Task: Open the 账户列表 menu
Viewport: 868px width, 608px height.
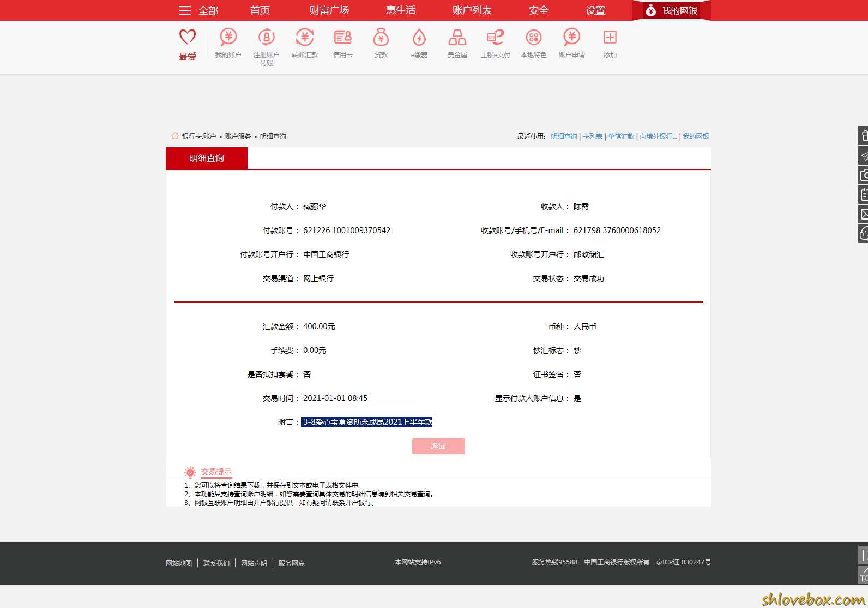Action: click(x=472, y=10)
